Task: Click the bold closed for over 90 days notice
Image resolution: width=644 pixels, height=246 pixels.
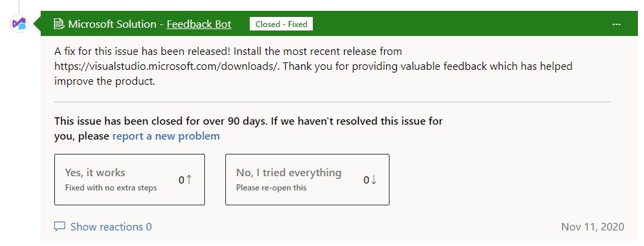Action: [x=248, y=128]
